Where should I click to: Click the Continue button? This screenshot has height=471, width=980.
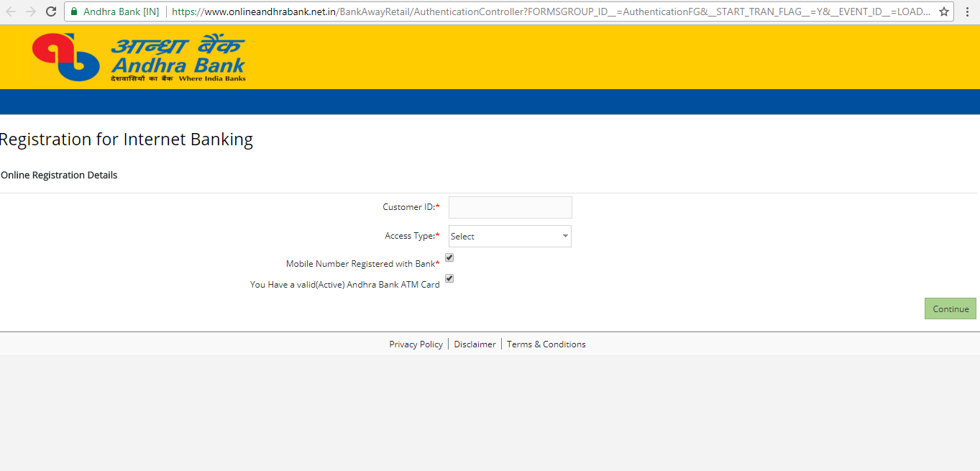[x=951, y=308]
